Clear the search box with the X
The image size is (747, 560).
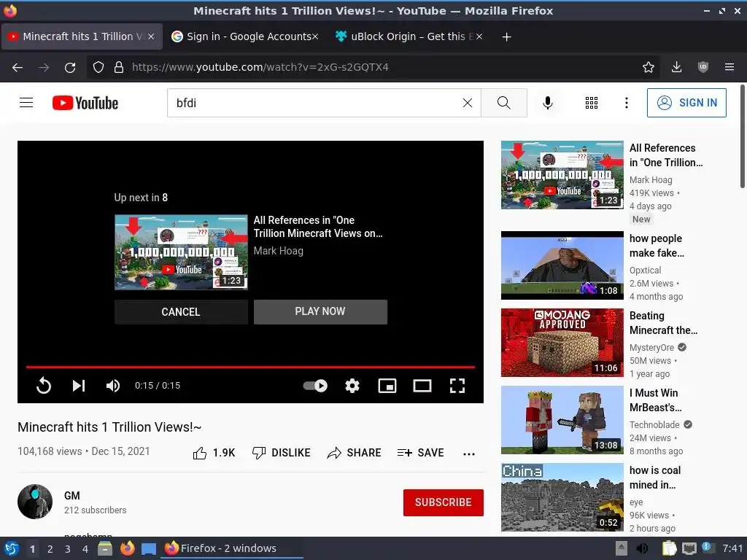pos(468,103)
